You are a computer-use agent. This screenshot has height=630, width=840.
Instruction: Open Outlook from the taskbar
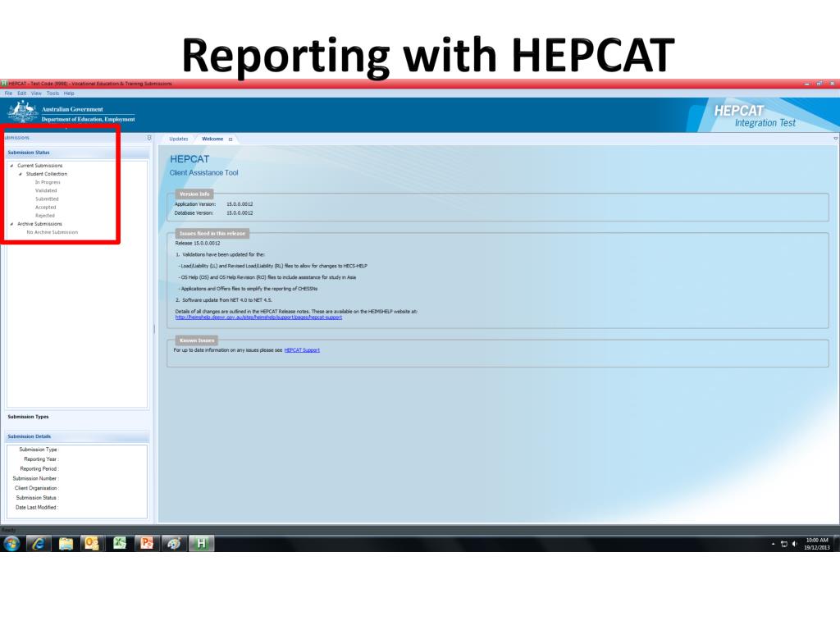pos(92,543)
